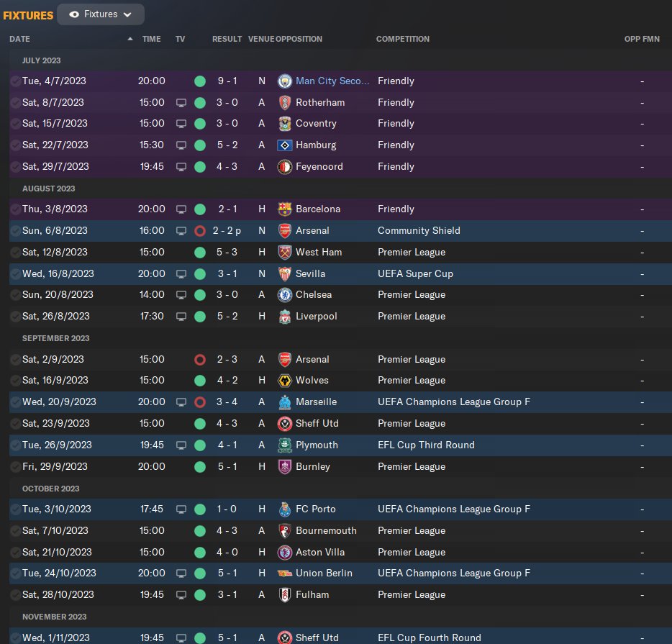Tick the checkmark on the Thu, 3/8/2023 row
The width and height of the screenshot is (672, 644).
(15, 209)
